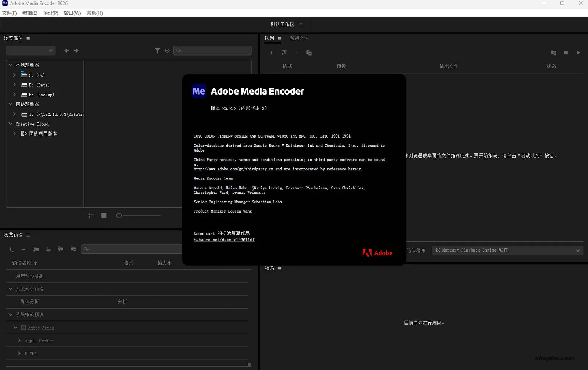
Task: Import presets with folder arrow icon
Action: [x=61, y=249]
